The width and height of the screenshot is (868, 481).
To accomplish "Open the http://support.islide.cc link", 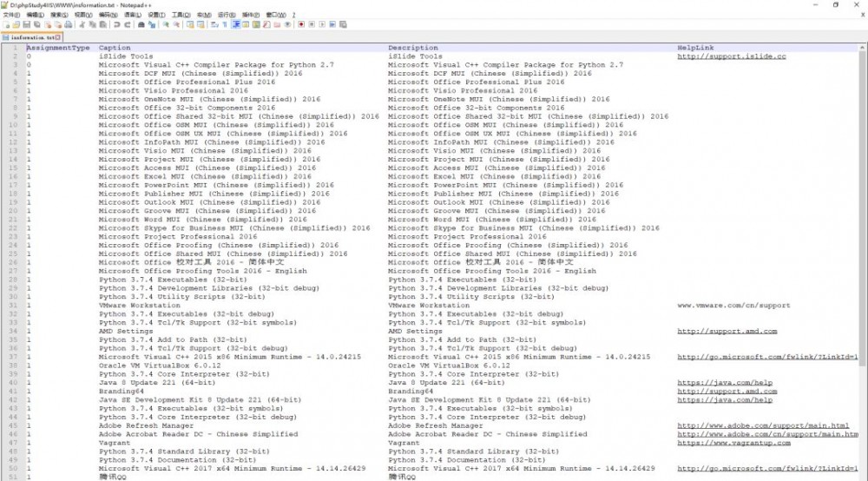I will [x=731, y=56].
